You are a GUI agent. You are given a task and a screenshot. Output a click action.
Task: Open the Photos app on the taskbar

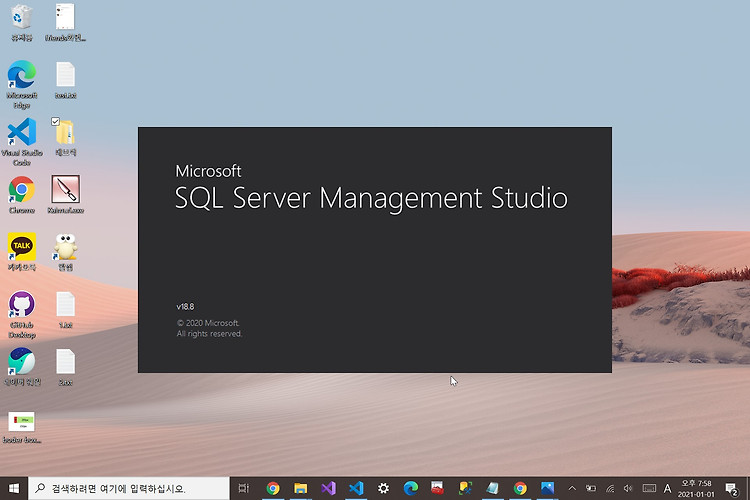547,488
